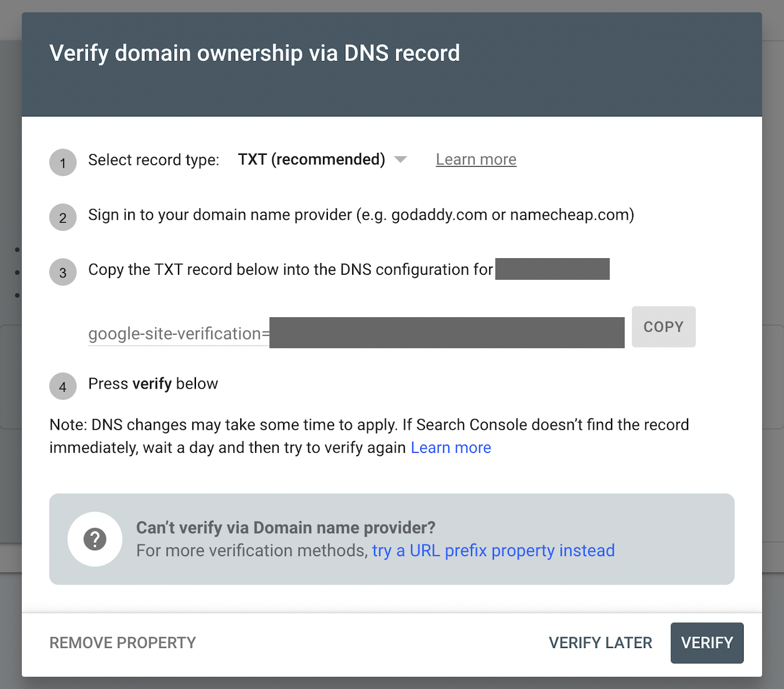784x689 pixels.
Task: Click the step 1 number circle
Action: (x=63, y=163)
